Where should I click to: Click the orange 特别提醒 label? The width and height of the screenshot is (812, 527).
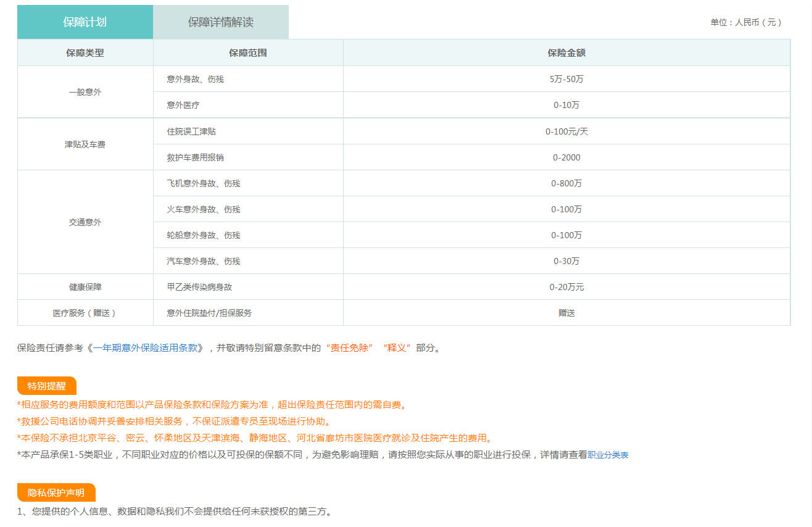tap(46, 386)
